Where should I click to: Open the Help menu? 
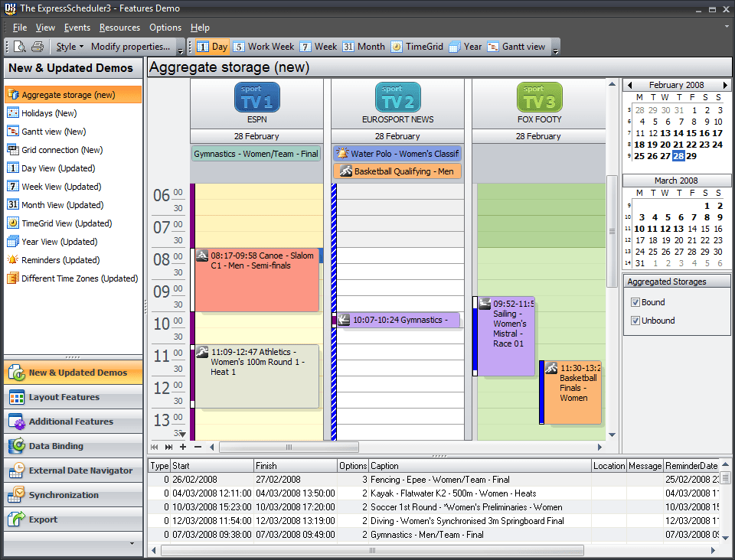click(200, 28)
